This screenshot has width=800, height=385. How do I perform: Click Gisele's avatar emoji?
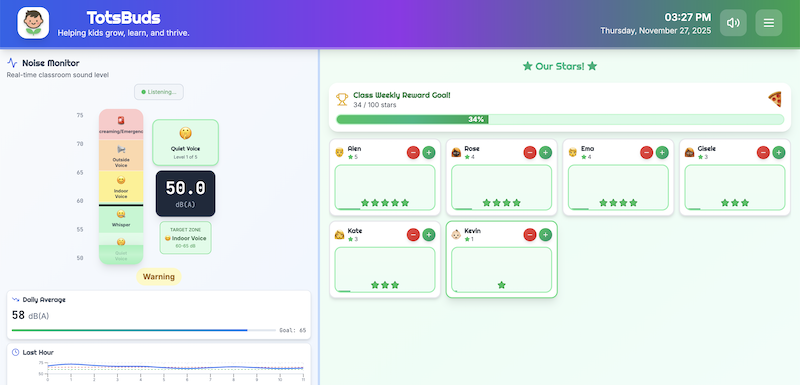(x=689, y=152)
